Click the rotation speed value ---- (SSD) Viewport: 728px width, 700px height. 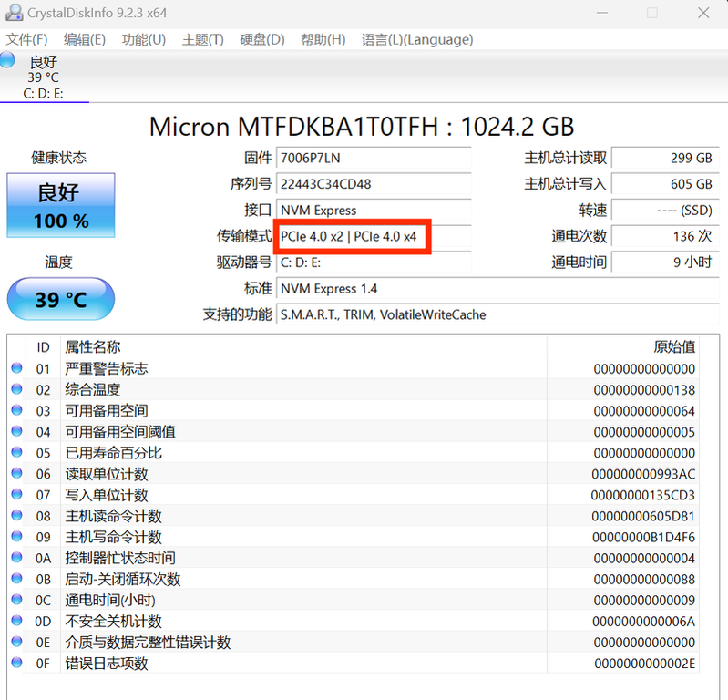point(665,210)
